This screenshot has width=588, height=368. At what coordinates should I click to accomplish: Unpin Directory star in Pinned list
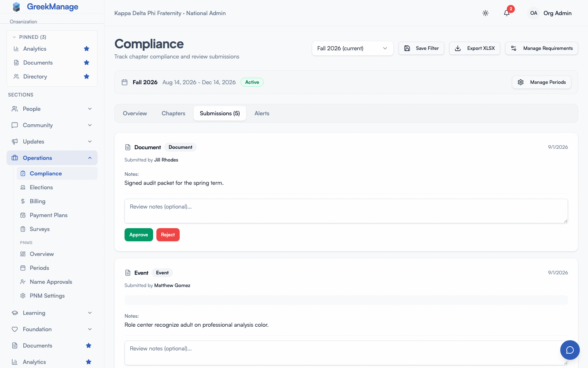[x=87, y=76]
